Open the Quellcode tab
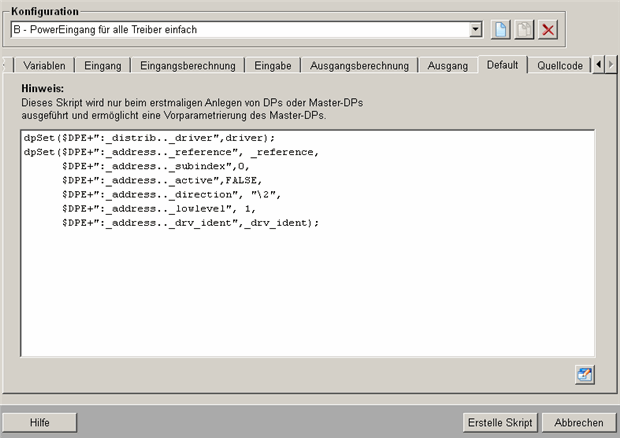Screen dimensions: 620x438 coord(559,66)
